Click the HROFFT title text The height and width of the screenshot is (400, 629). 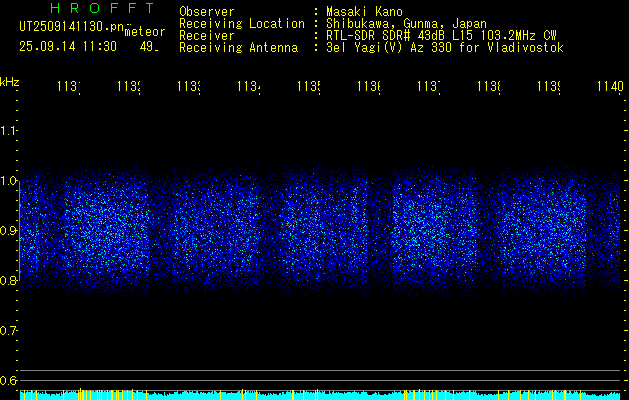(x=102, y=8)
